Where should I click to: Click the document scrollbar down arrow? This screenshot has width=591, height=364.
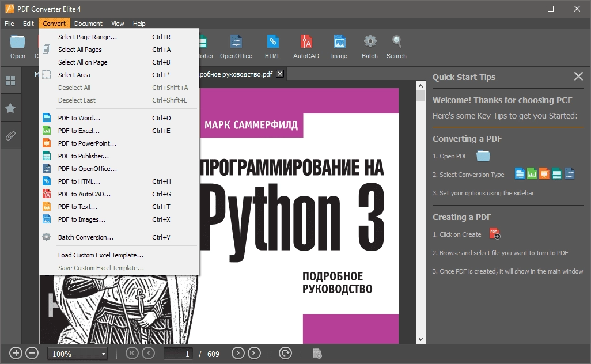point(420,339)
